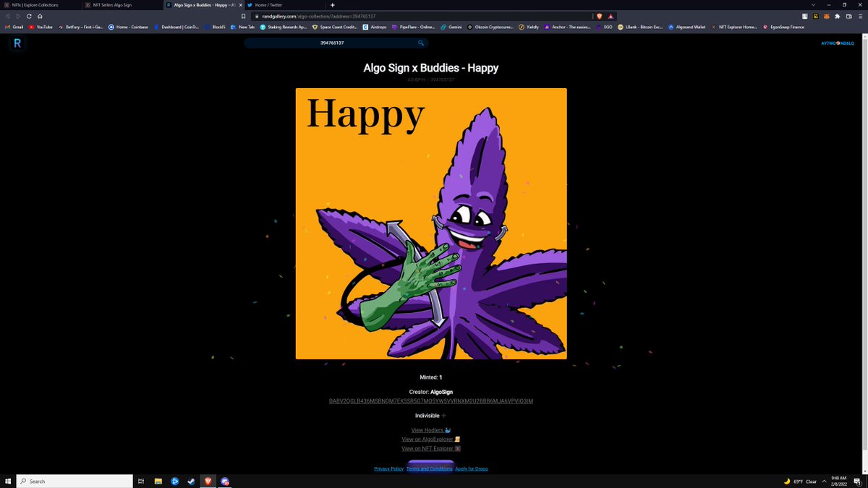Open the Algorand Wallet bookmark
This screenshot has width=868, height=488.
click(x=686, y=27)
